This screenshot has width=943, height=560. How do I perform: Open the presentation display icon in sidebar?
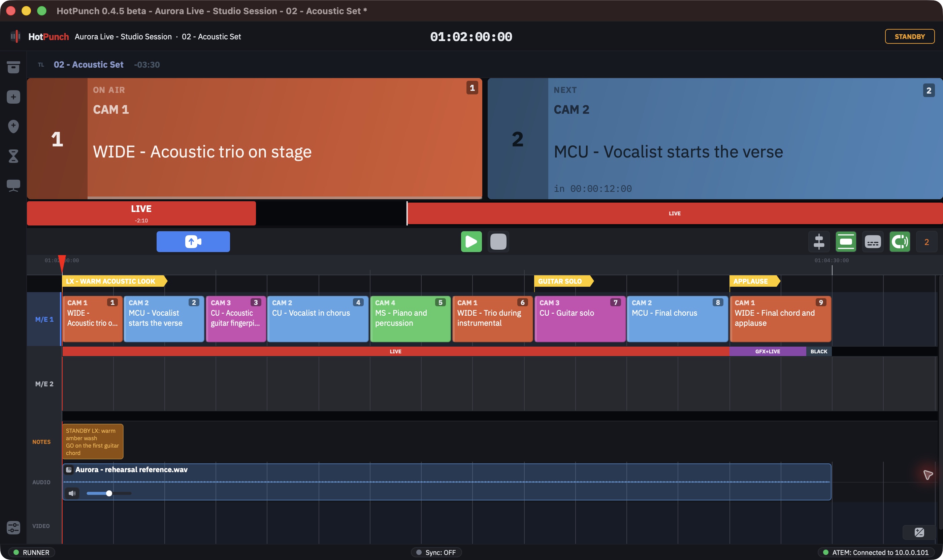click(x=13, y=185)
